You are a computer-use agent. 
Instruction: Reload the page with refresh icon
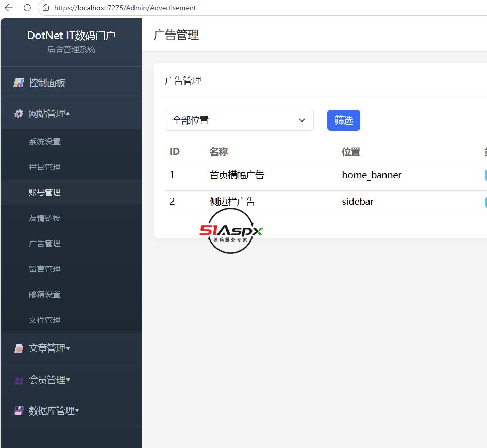tap(27, 8)
